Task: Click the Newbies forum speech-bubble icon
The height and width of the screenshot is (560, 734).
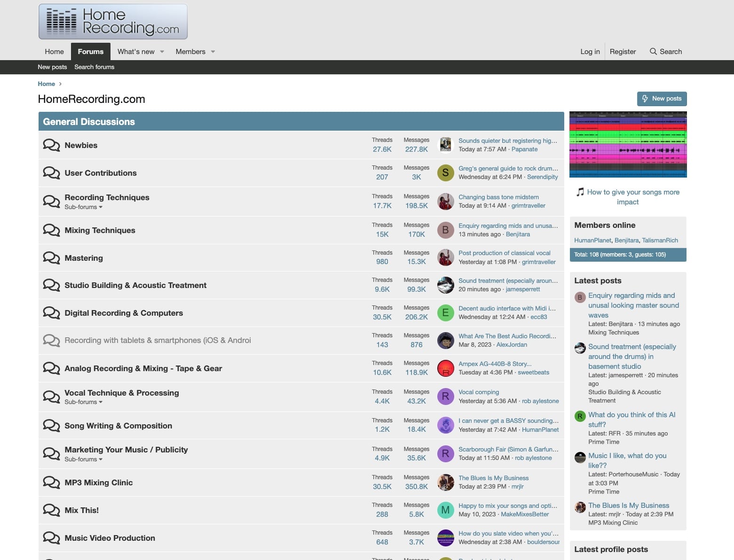Action: (51, 145)
